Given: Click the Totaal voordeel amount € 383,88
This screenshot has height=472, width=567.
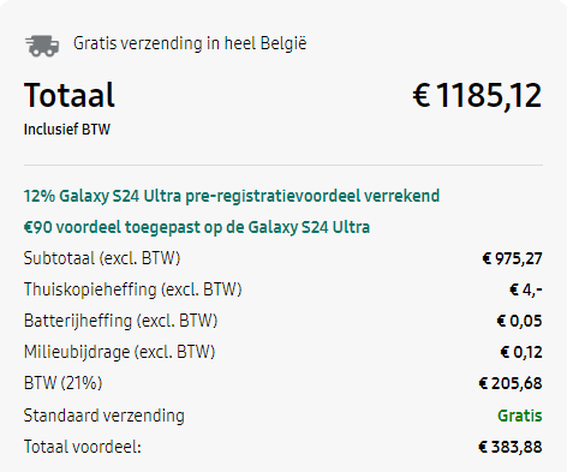Looking at the screenshot, I should pos(510,447).
